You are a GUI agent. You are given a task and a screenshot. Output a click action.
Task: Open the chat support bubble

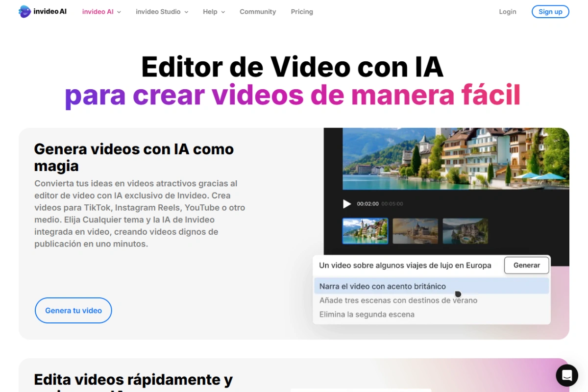click(567, 375)
